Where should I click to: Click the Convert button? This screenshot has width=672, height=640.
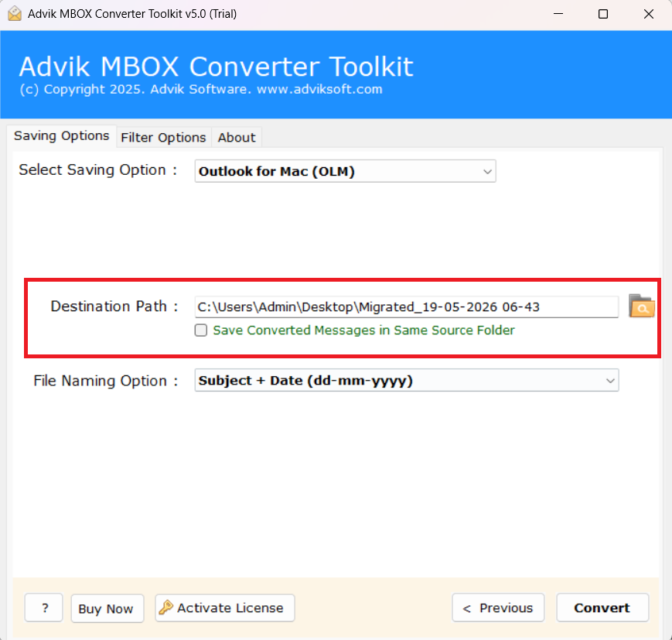coord(602,607)
